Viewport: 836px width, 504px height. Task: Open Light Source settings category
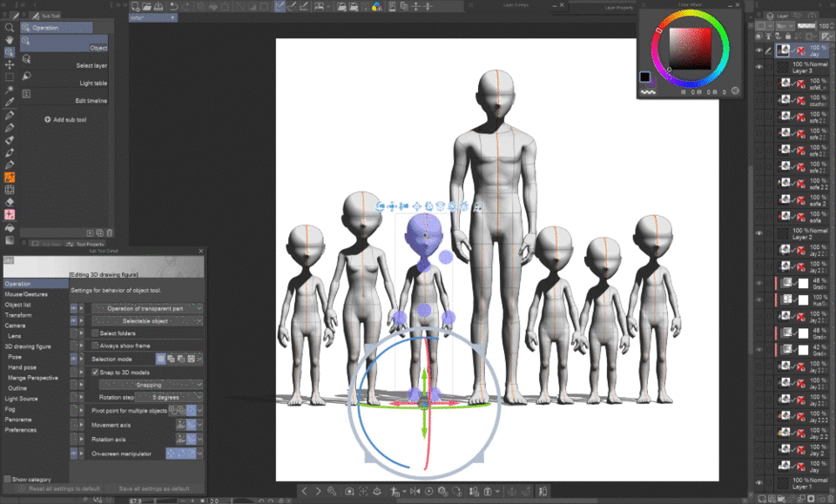[21, 399]
